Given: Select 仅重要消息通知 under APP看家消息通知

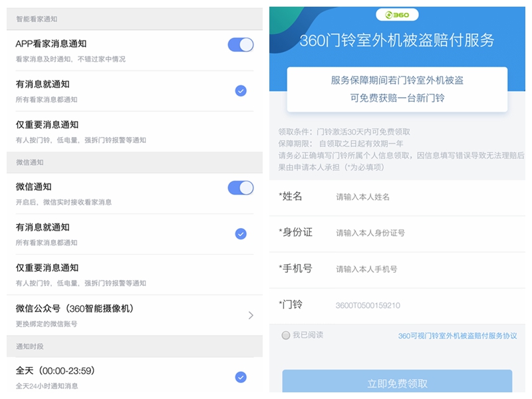Looking at the screenshot, I should click(134, 132).
